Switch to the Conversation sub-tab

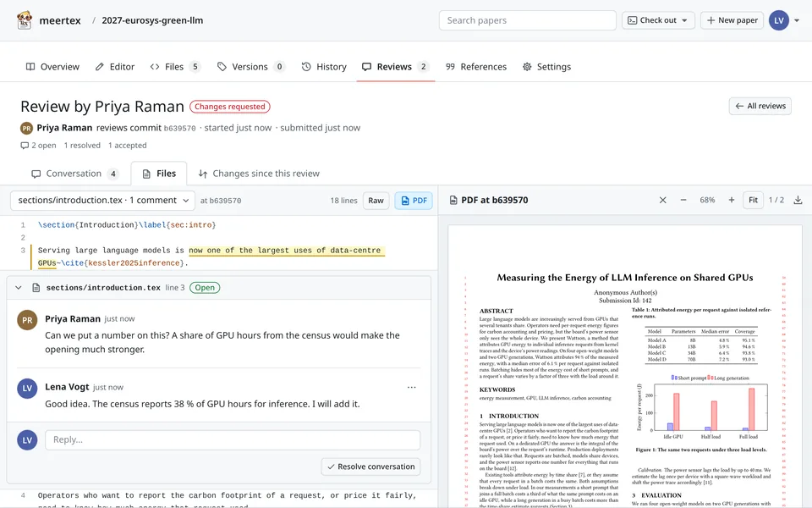(74, 174)
